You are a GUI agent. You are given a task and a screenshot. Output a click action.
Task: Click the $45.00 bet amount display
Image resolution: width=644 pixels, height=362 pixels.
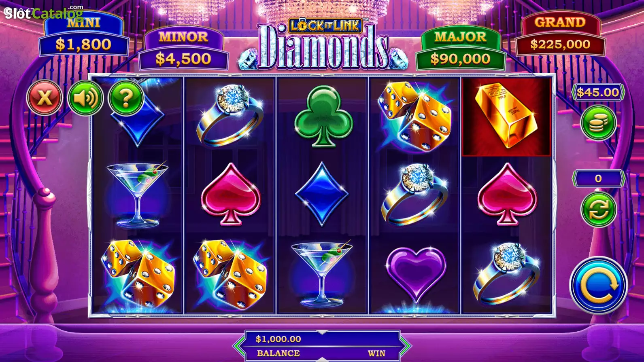click(598, 92)
